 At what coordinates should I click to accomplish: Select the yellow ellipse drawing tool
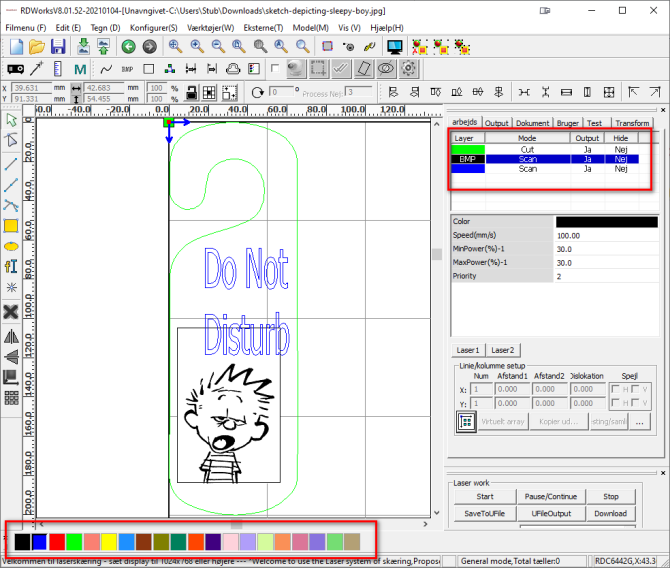click(x=11, y=247)
